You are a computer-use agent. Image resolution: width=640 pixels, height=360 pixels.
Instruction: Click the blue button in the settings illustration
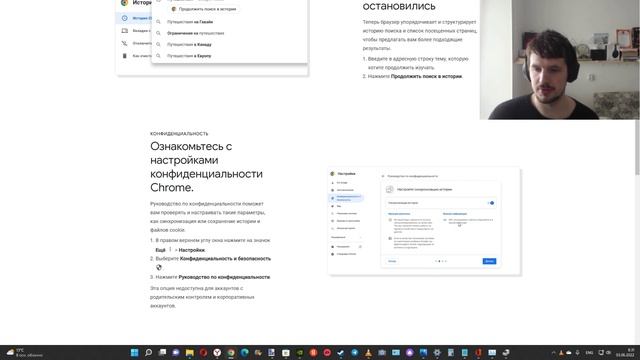489,261
